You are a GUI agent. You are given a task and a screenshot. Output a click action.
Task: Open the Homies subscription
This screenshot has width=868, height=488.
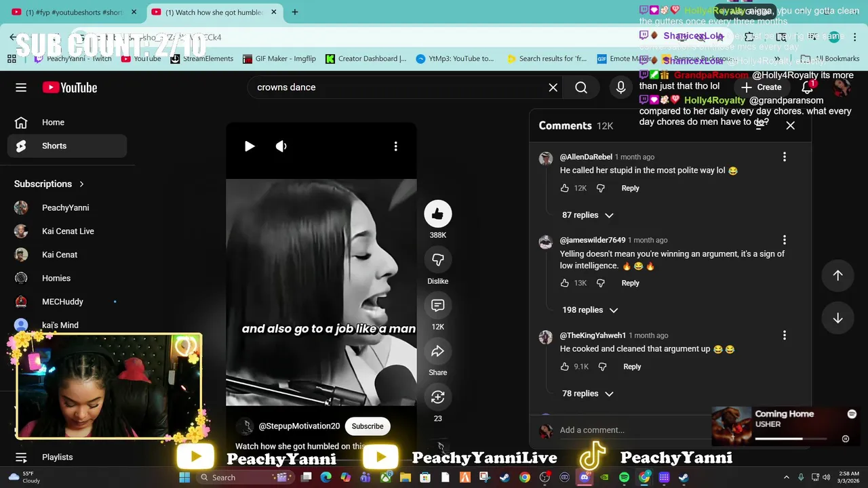coord(67,279)
